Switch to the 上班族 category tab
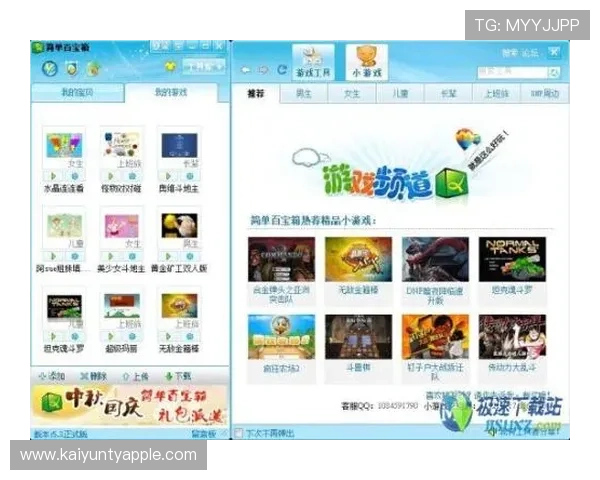The height and width of the screenshot is (480, 600). coord(496,93)
